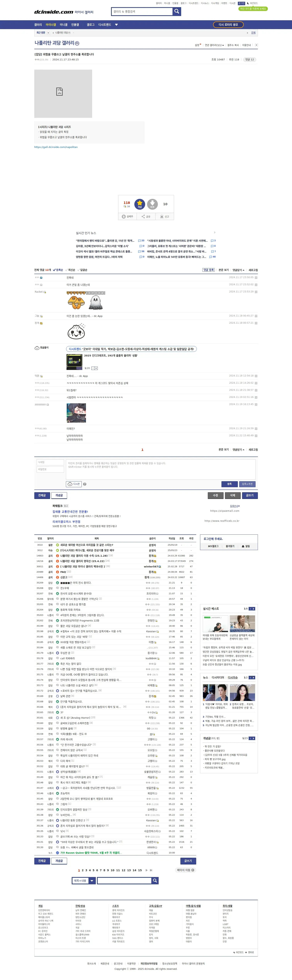This screenshot has width=292, height=980.
Task: Report the post with the 신고 icon
Action: click(x=165, y=216)
